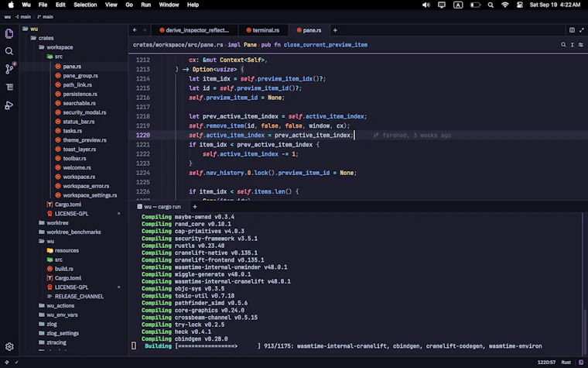Click the impl Pane breadcrumb segment

tap(242, 45)
